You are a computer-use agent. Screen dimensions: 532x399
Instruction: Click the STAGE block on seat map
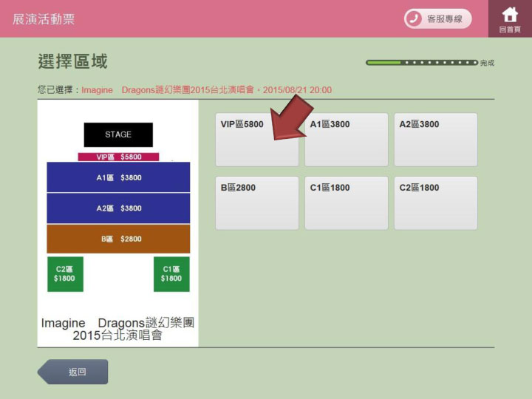[x=118, y=134]
